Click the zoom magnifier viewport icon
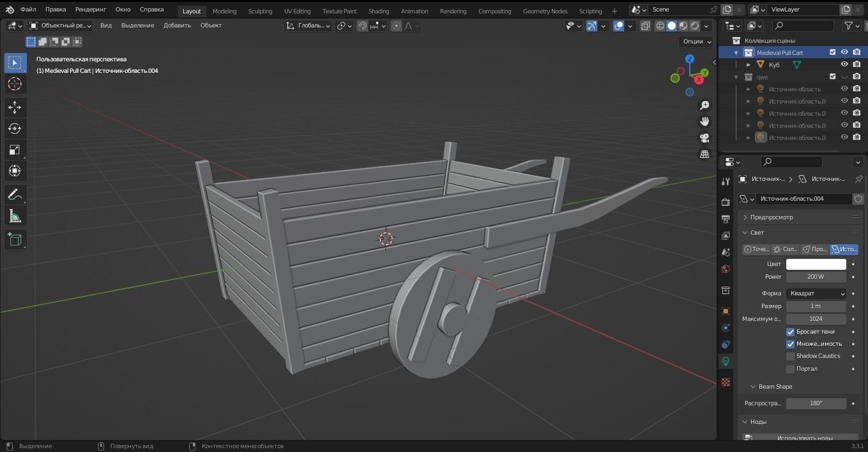The image size is (868, 452). click(x=704, y=105)
